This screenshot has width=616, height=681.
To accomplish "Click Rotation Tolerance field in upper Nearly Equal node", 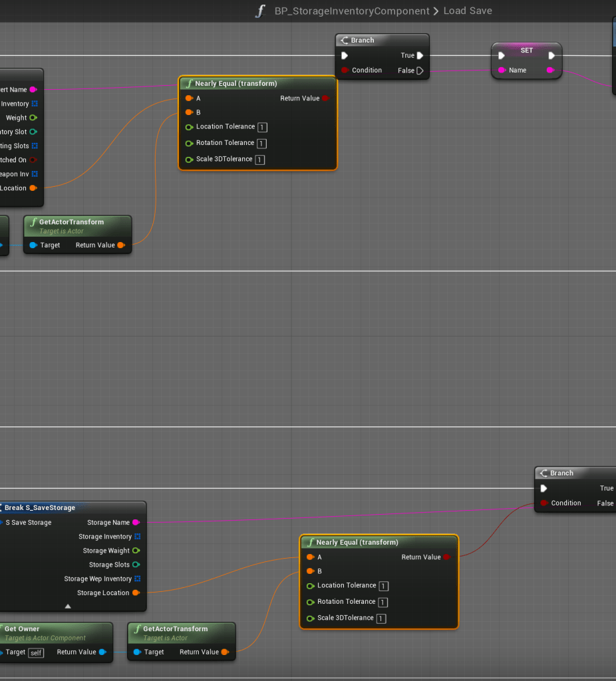I will tap(261, 144).
